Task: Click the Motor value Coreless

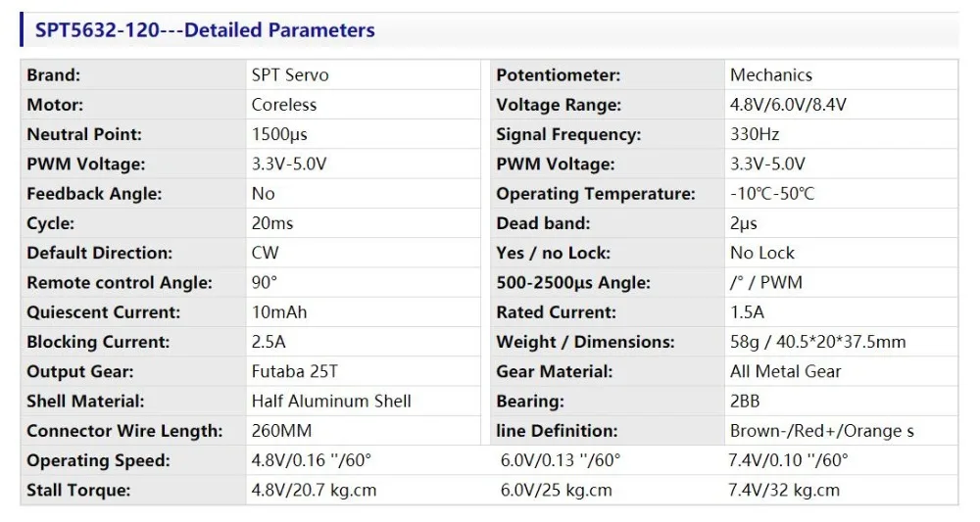Action: (284, 104)
